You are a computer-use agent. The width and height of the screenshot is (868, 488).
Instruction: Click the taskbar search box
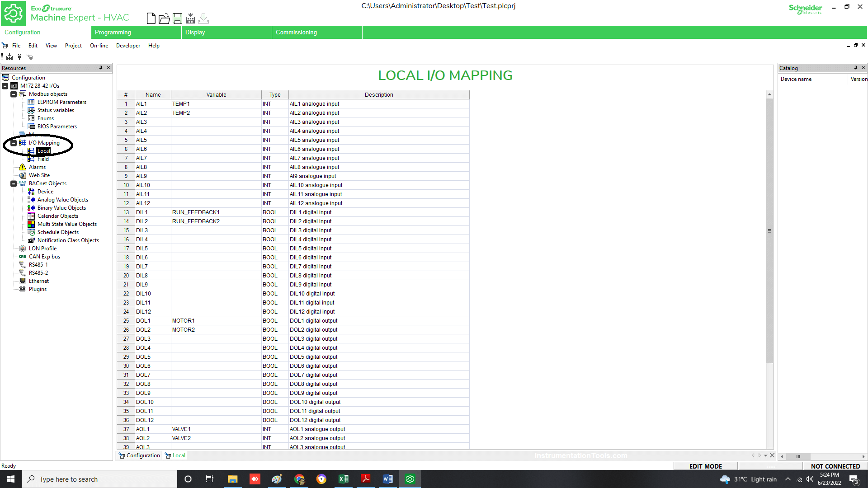coord(99,479)
